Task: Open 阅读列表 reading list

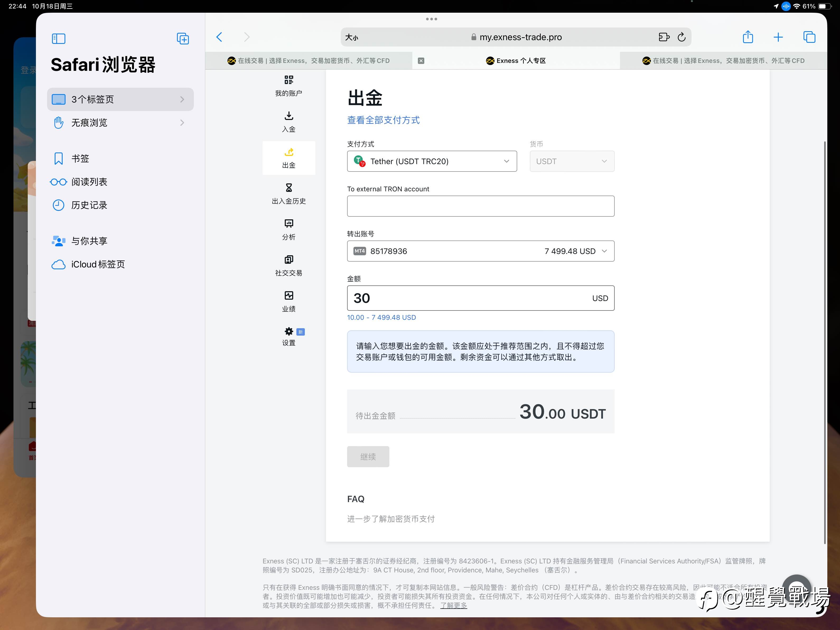Action: pos(120,182)
